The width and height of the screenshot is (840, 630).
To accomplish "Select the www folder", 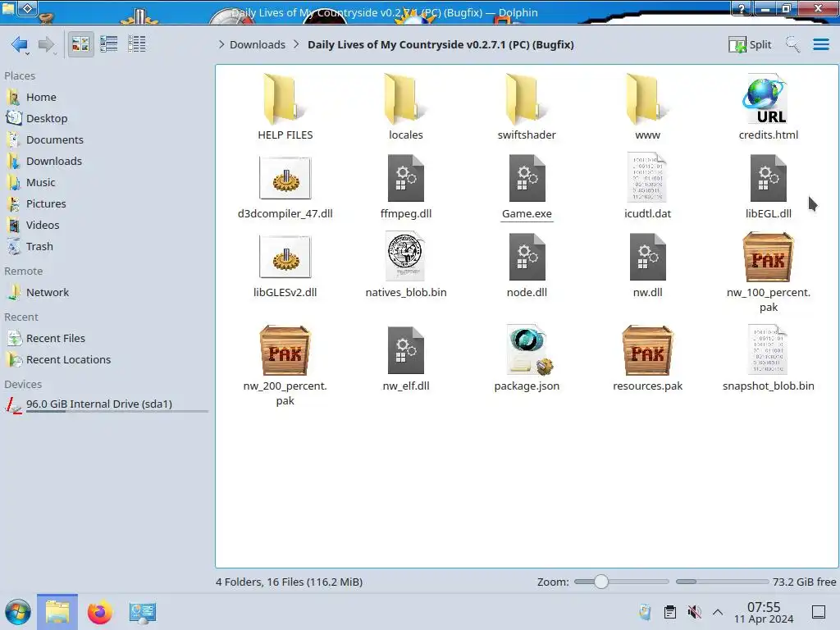I will pos(648,107).
